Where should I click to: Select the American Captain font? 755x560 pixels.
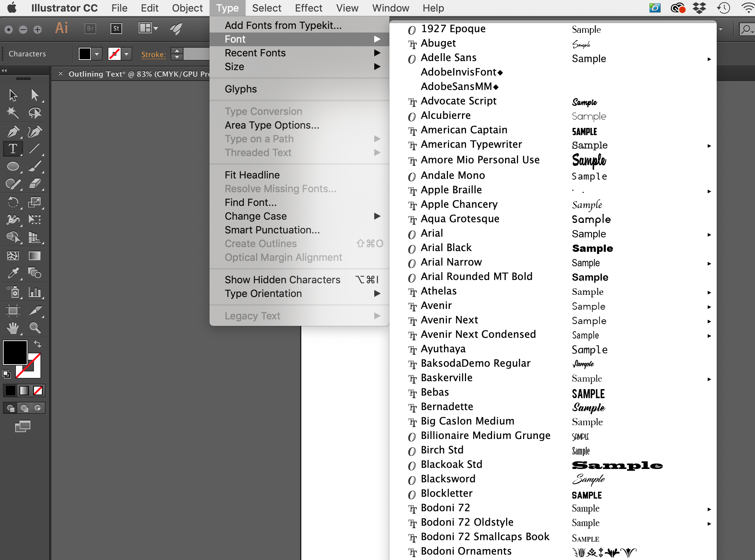553,130
